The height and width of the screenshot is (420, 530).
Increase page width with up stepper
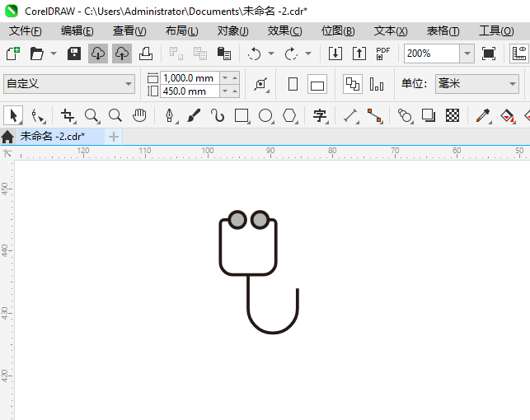(235, 78)
